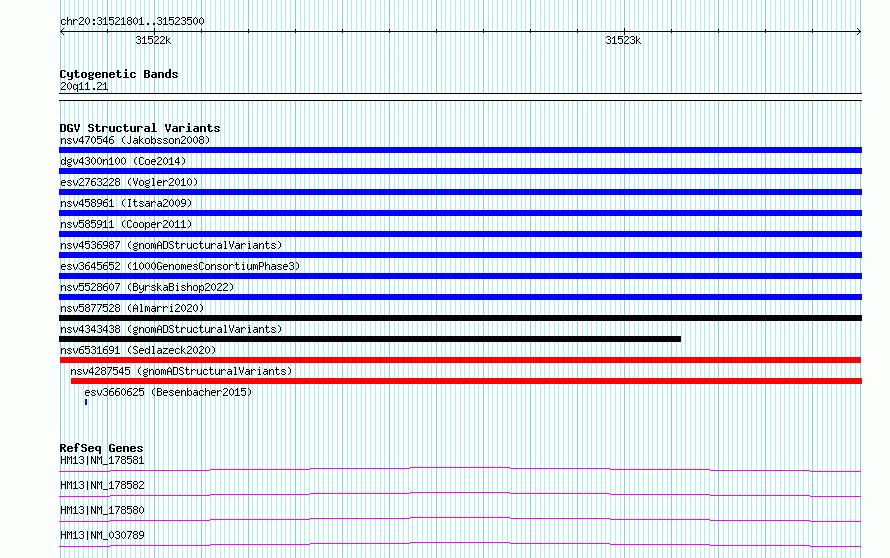Viewport: 890px width, 558px height.
Task: Click the blue bar under dgv4300n100
Action: point(460,171)
